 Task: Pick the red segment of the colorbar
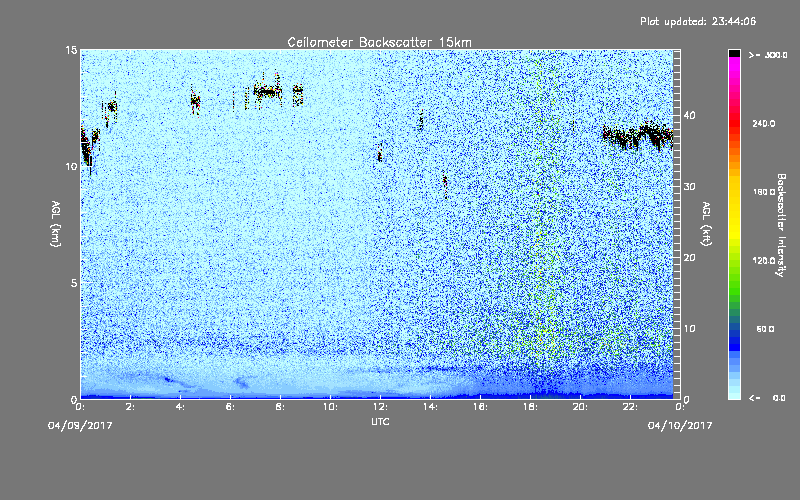pos(734,125)
